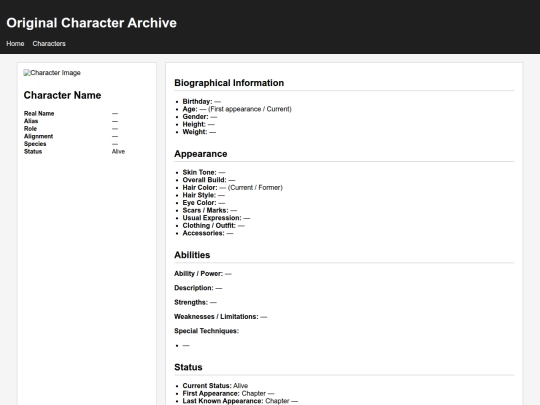
Task: Click the Real Name label
Action: 39,113
